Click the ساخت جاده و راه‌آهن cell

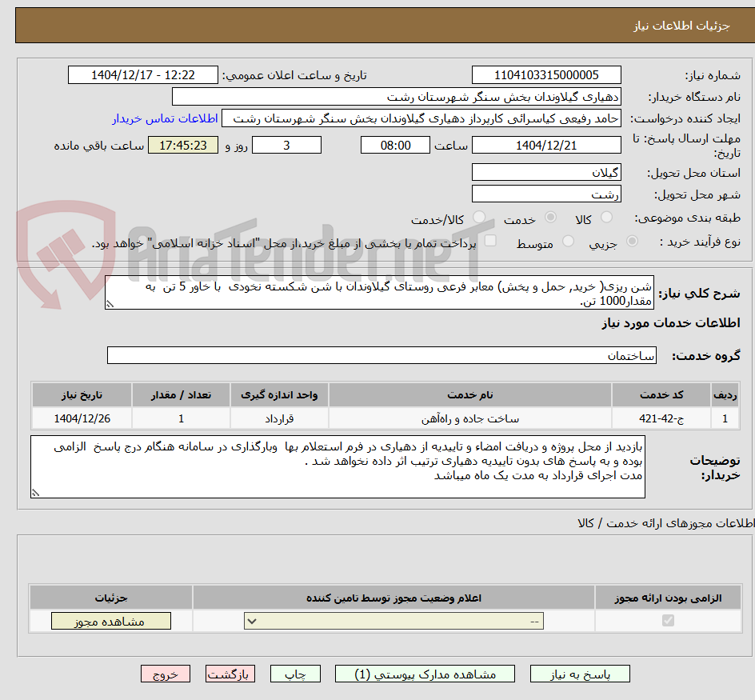point(470,418)
